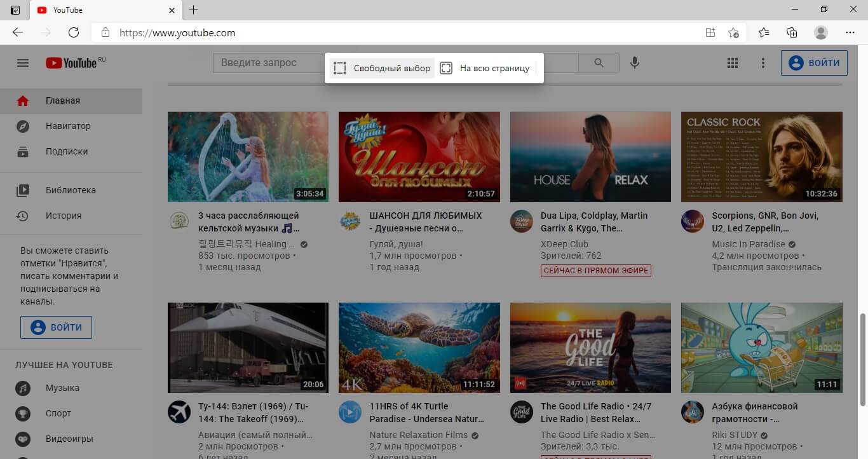
Task: Open the Видеоигры category
Action: [67, 439]
